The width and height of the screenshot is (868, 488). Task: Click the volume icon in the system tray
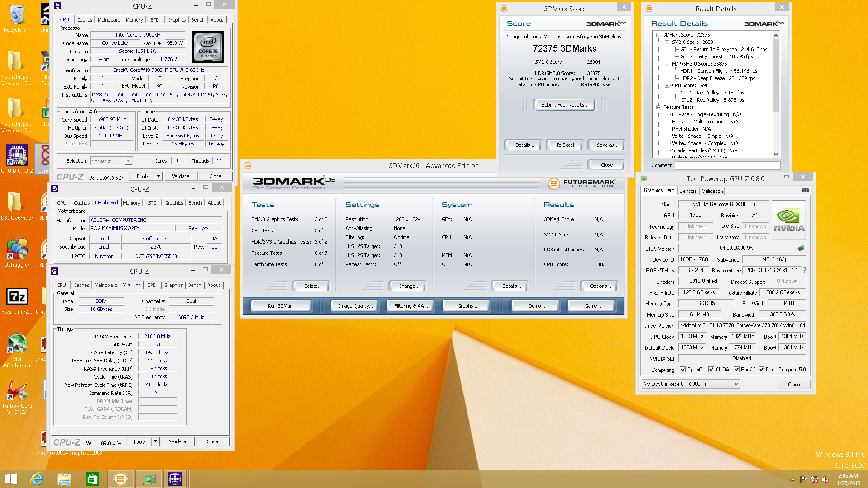[x=826, y=479]
